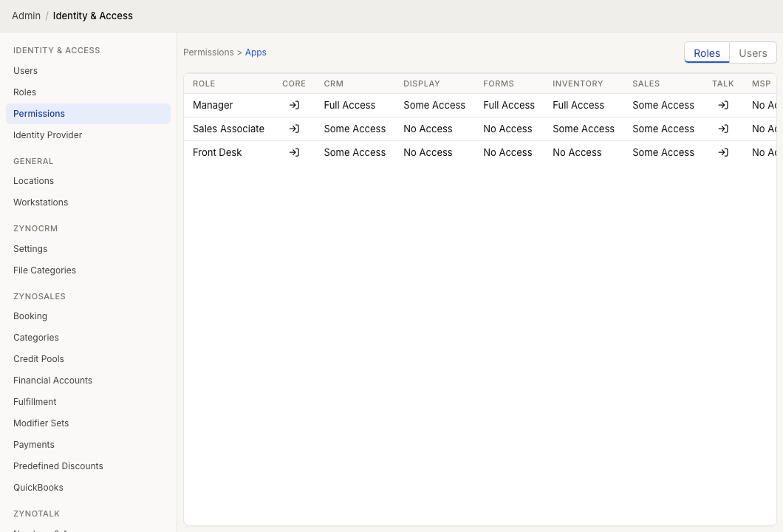Click the CORE column header
This screenshot has height=532, width=783.
click(294, 84)
